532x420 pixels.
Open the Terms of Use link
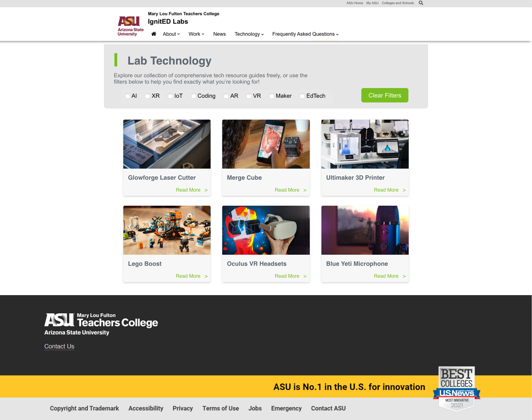(221, 408)
